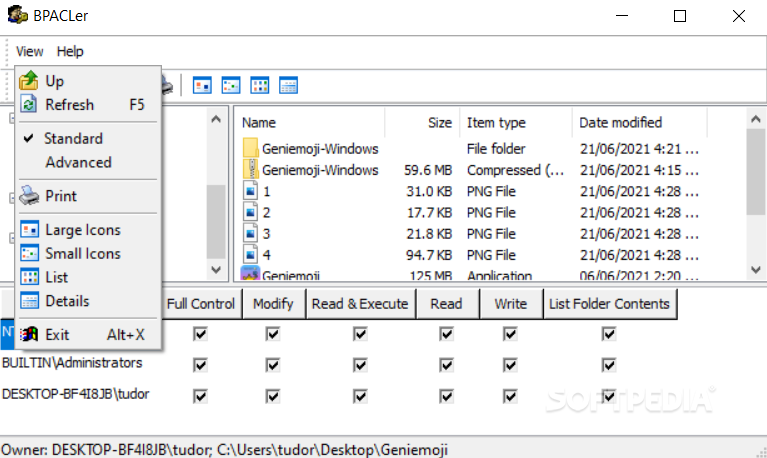Click the Large Icons toolbar button
The width and height of the screenshot is (767, 458).
coord(202,85)
